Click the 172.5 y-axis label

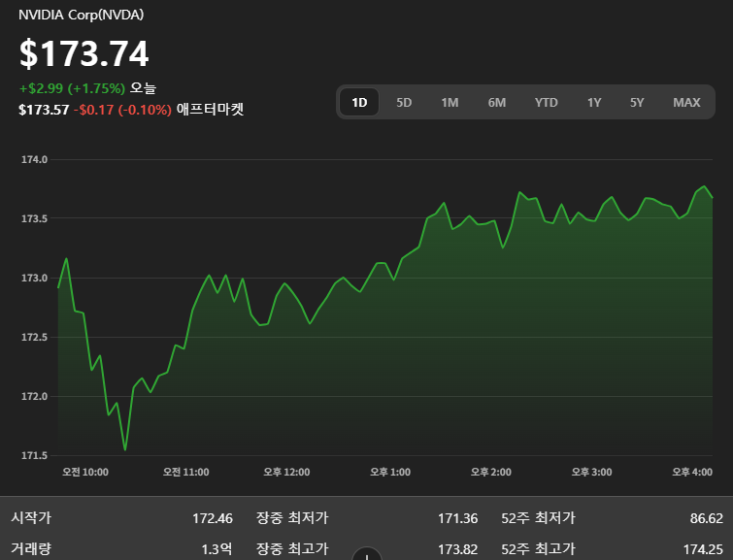pyautogui.click(x=34, y=337)
